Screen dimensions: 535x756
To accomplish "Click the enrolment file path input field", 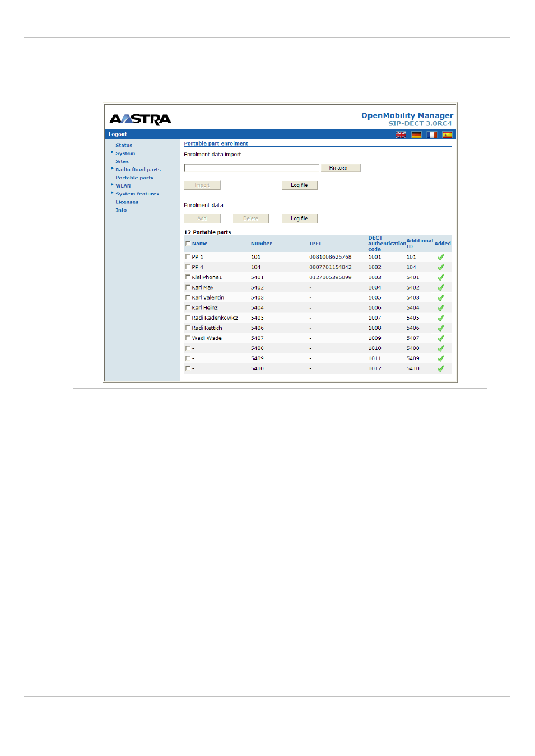I will pyautogui.click(x=252, y=168).
